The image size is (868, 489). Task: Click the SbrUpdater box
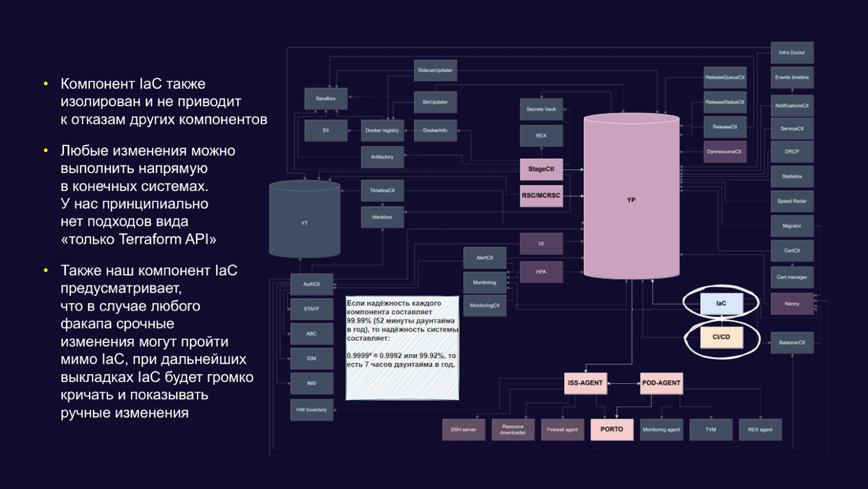click(x=435, y=102)
